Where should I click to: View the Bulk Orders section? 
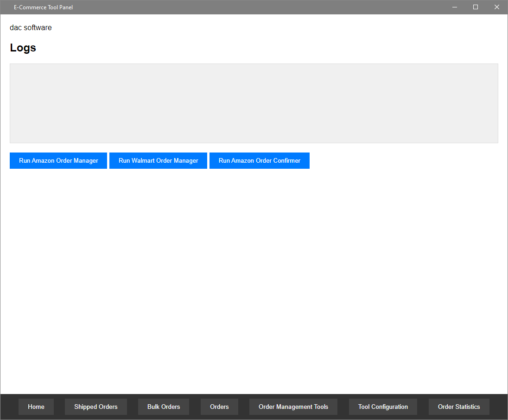point(163,407)
